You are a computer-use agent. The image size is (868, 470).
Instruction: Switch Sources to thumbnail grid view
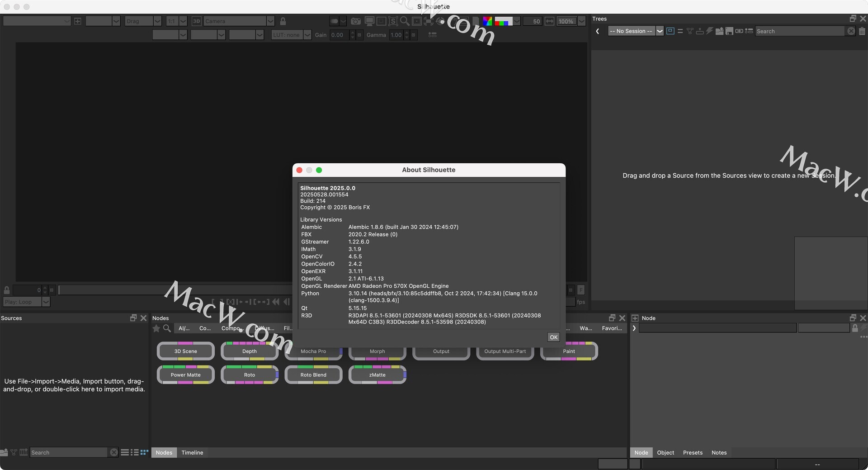click(x=144, y=452)
